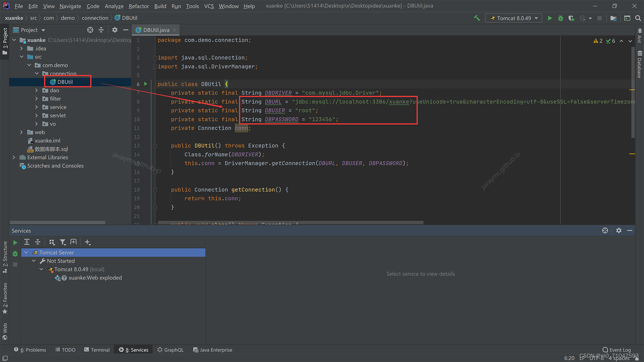Click the gear settings icon in Services panel
The image size is (644, 362).
[619, 230]
